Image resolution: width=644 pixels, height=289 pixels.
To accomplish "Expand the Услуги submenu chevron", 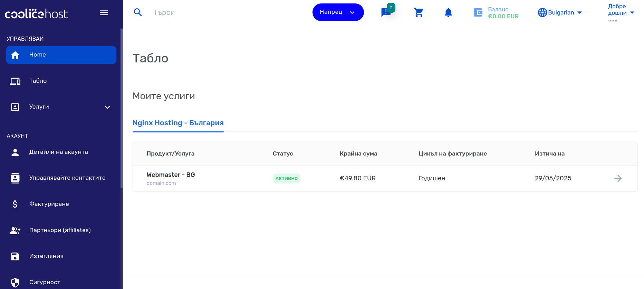I will (x=107, y=107).
